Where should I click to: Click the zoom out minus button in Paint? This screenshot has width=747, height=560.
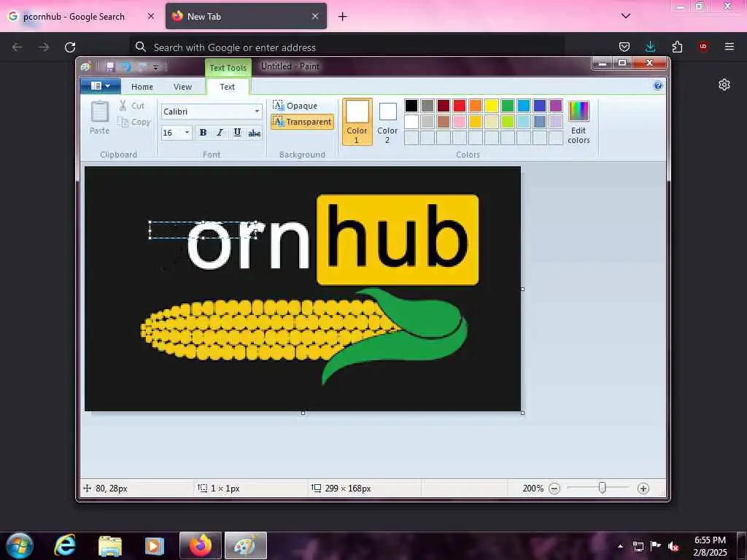coord(554,488)
